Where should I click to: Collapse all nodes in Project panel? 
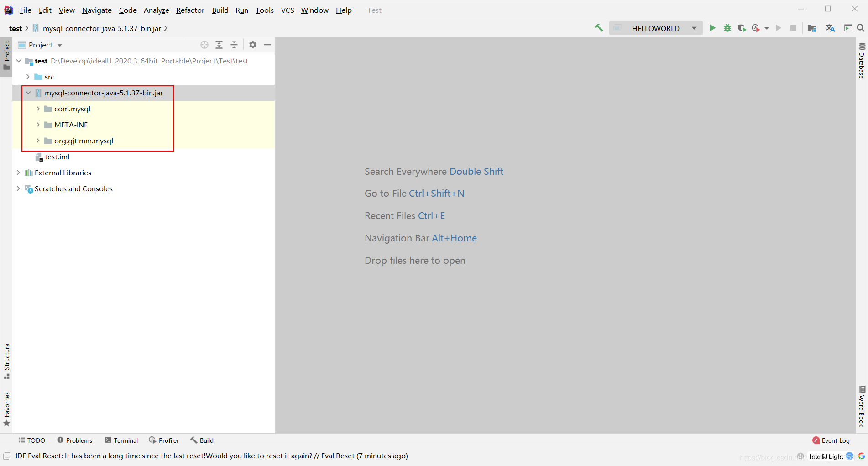[234, 45]
